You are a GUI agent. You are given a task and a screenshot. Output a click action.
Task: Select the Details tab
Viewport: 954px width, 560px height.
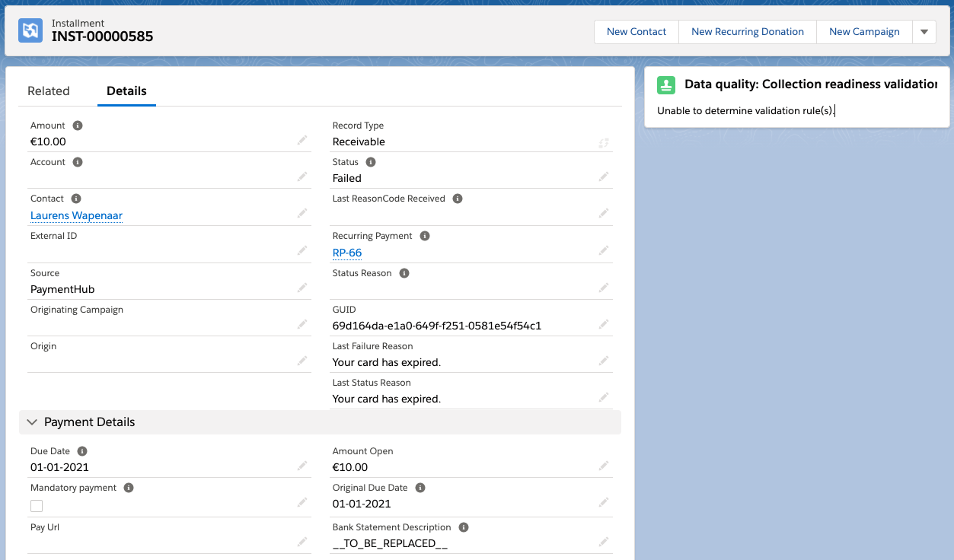pos(126,91)
